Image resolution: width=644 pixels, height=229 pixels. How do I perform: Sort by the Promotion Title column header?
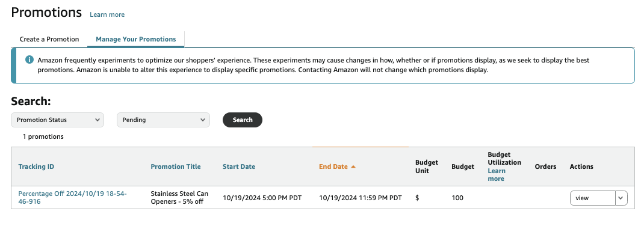click(x=176, y=166)
